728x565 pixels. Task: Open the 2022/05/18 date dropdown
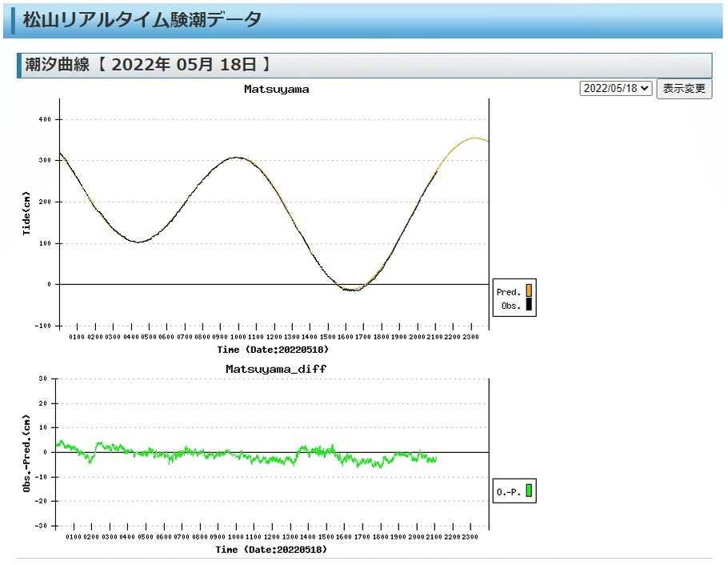615,88
